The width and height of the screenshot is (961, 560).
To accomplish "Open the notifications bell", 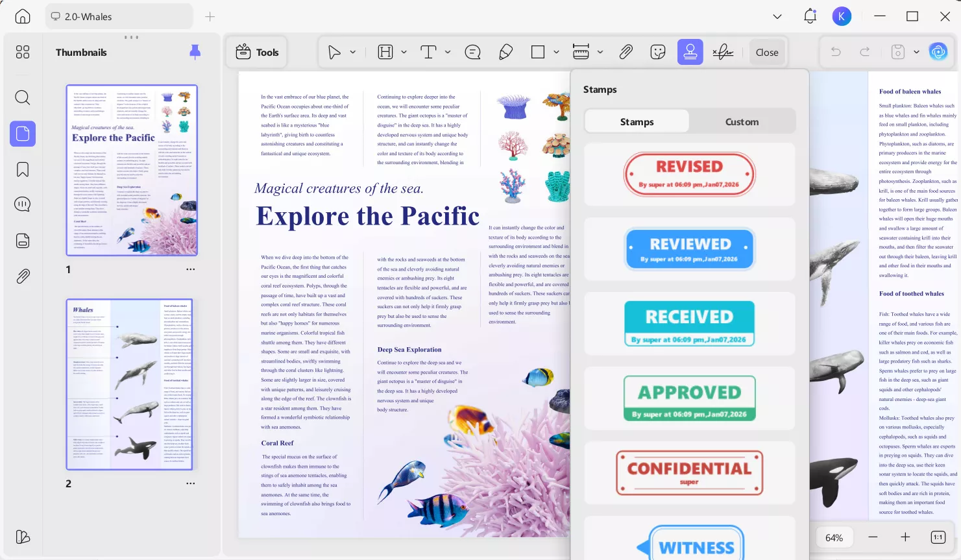I will pos(810,16).
